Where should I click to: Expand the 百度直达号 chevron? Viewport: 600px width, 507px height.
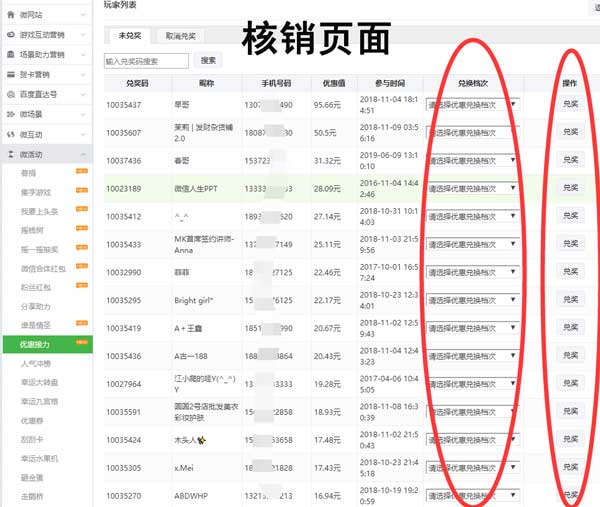(x=83, y=95)
